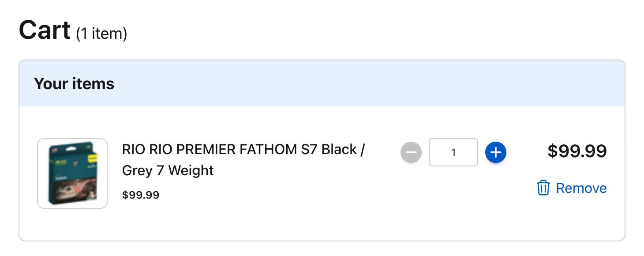Click the bold $99.99 line total
Viewport: 644px width, 256px height.
click(577, 151)
